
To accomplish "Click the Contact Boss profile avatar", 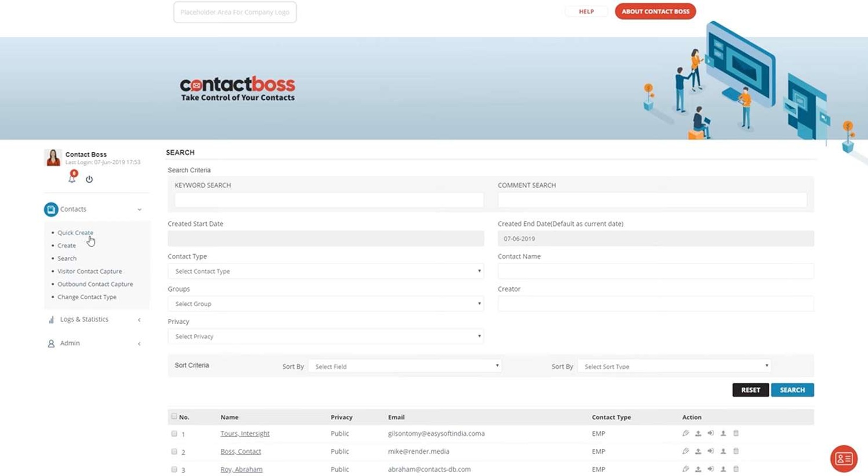I will [x=53, y=157].
